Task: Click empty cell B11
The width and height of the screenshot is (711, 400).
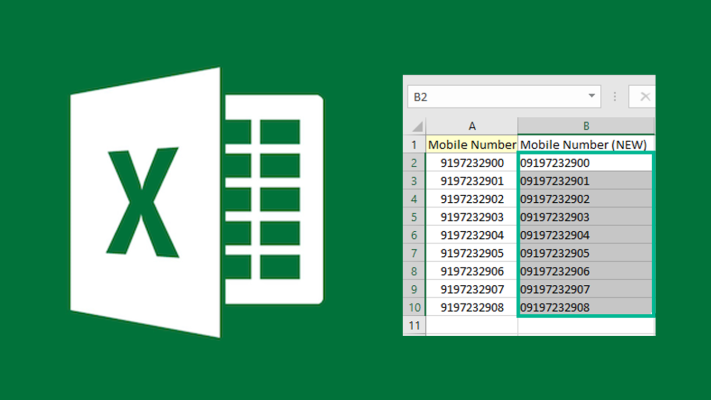Action: tap(586, 326)
